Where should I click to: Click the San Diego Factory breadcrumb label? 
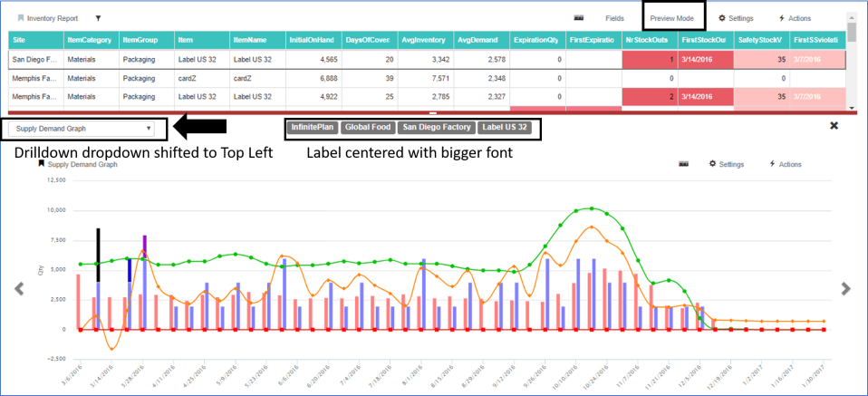pyautogui.click(x=438, y=128)
